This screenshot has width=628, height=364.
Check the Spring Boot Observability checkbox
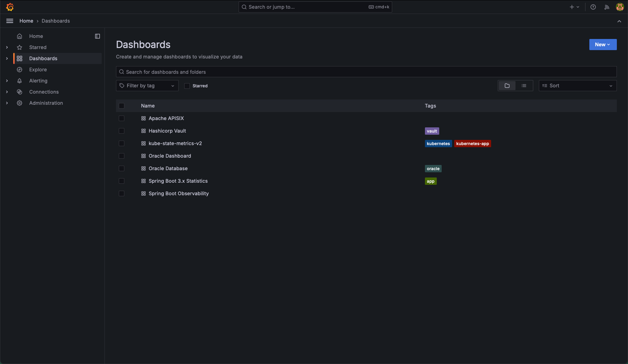[122, 193]
